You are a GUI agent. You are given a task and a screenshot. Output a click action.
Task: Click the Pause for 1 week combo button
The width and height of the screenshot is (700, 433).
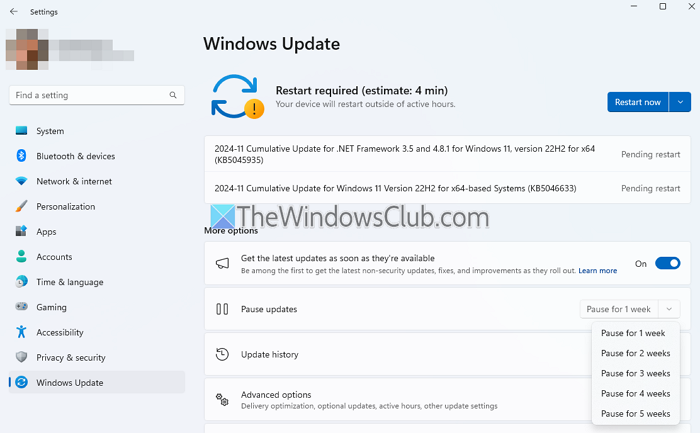click(619, 309)
